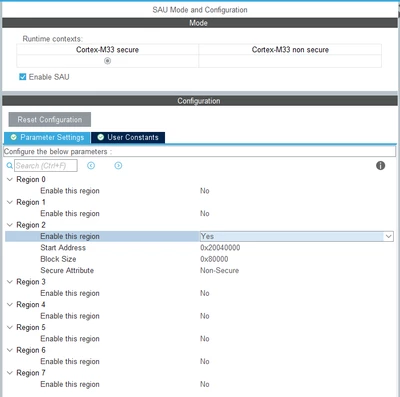Screen dimensions: 400x397
Task: Click Cortex-M33 non secure column header
Action: pos(290,50)
